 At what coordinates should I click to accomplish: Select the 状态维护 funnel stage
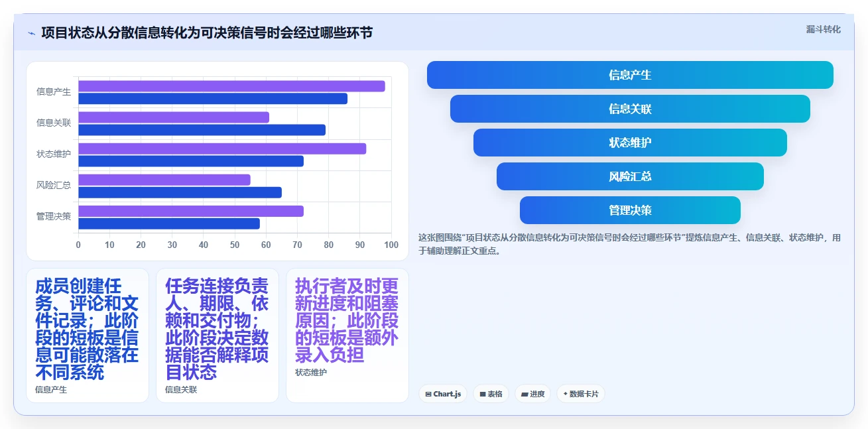[630, 143]
